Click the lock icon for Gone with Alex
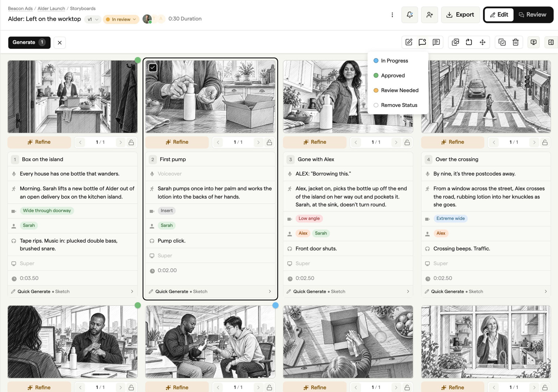The width and height of the screenshot is (558, 392). click(407, 142)
